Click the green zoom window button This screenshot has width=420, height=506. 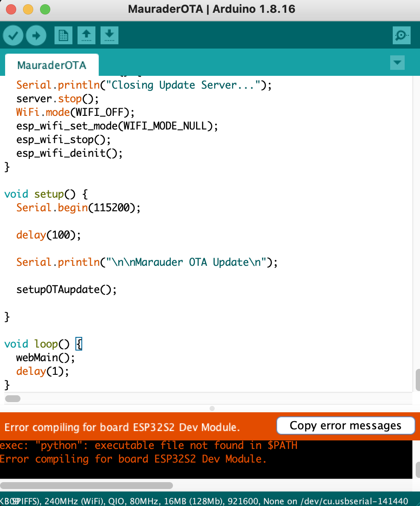[45, 9]
